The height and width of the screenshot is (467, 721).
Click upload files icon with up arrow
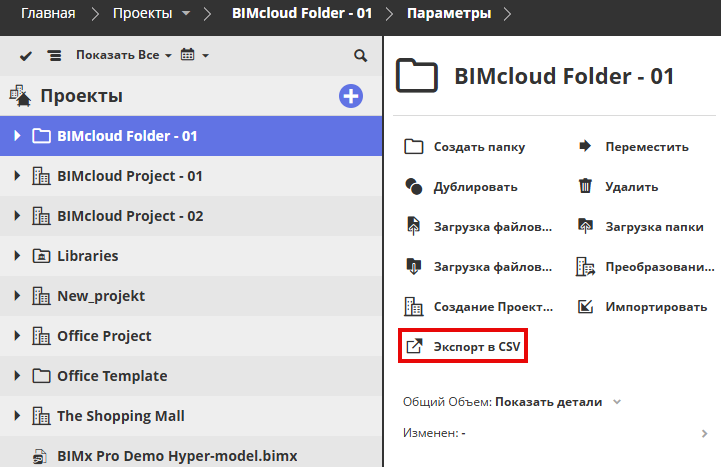coord(413,226)
